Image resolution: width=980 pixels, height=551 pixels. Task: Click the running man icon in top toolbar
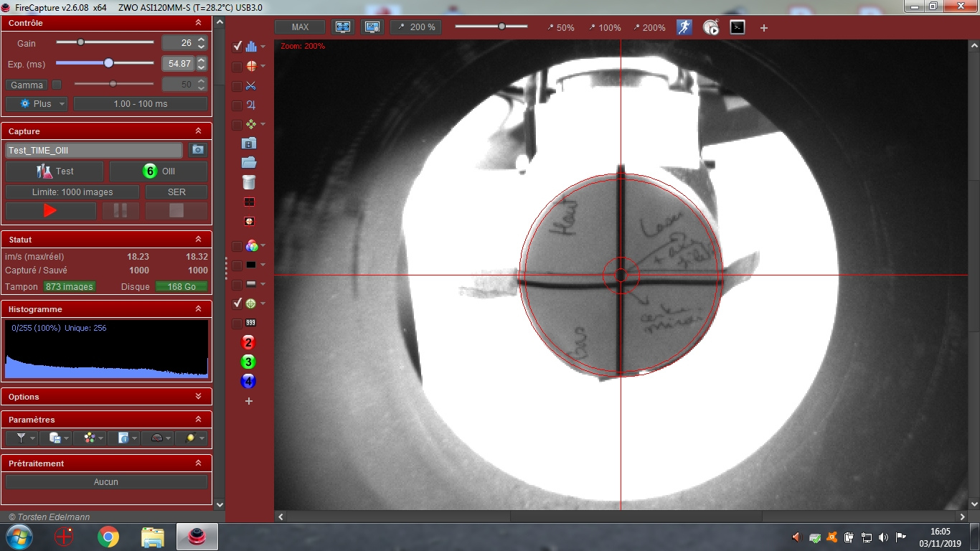point(684,27)
